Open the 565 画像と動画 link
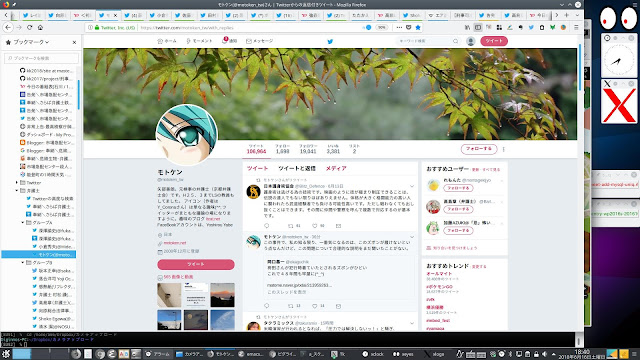The image size is (640, 360). (178, 277)
